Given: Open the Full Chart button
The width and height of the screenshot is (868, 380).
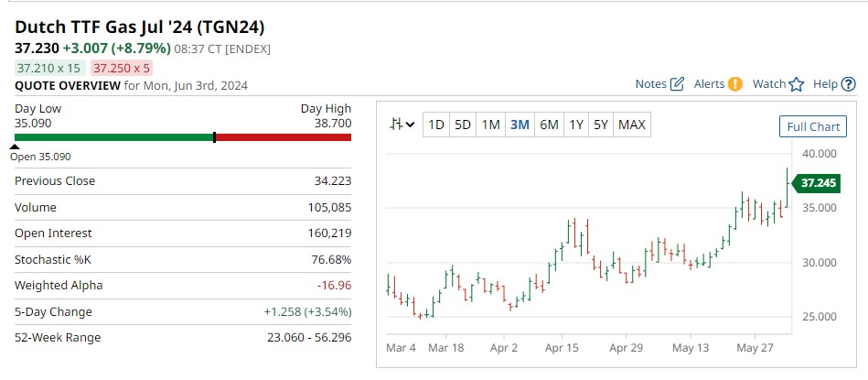Looking at the screenshot, I should (812, 126).
